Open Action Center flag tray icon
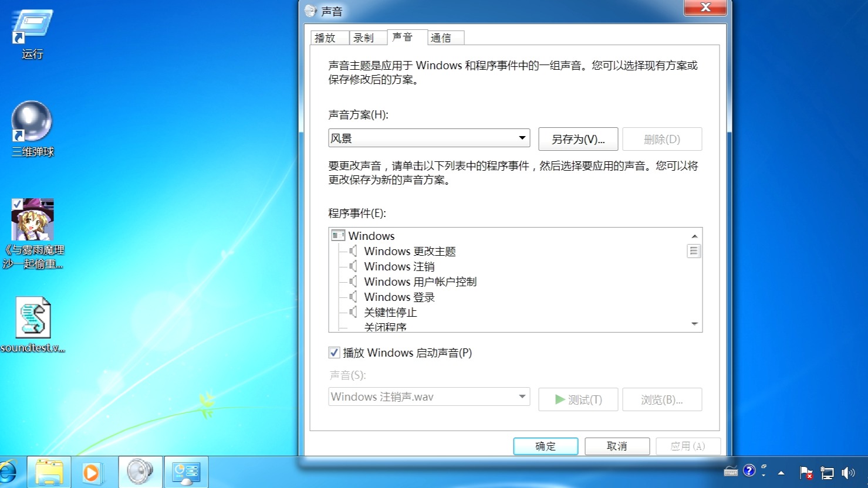Screen dimensions: 868x488 pyautogui.click(x=806, y=472)
